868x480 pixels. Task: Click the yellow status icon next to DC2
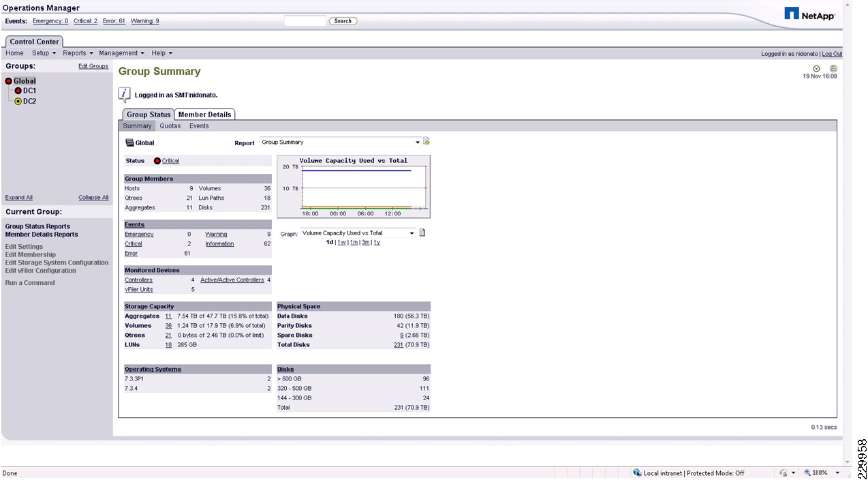click(18, 102)
